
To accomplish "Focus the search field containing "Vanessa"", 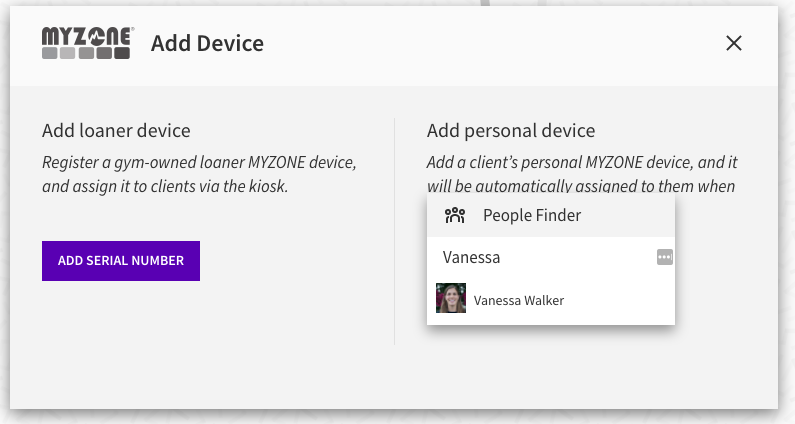I will point(540,257).
